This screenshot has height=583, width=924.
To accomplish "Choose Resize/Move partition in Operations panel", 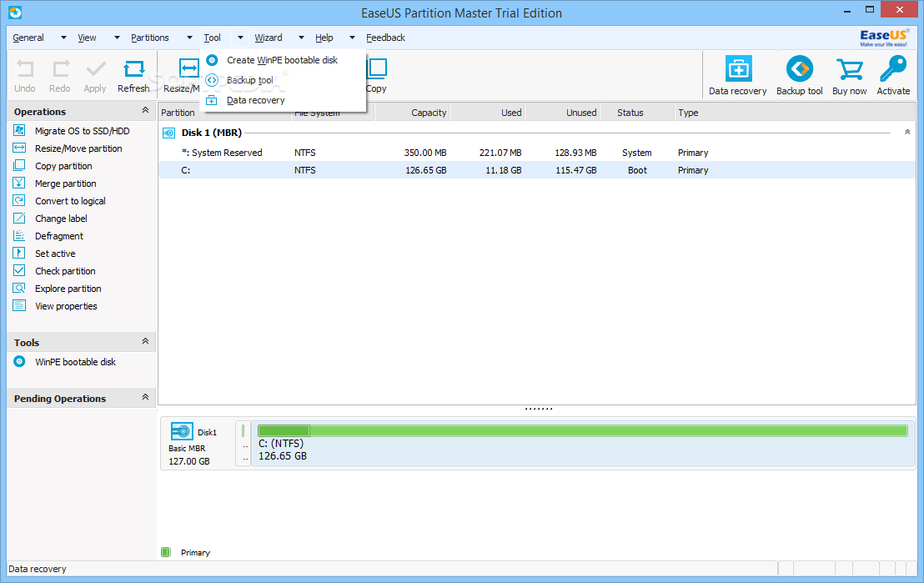I will (78, 148).
